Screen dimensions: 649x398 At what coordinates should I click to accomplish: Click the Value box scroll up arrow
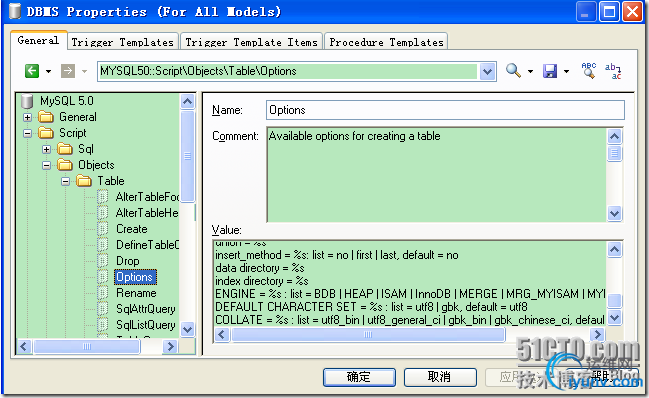[615, 249]
